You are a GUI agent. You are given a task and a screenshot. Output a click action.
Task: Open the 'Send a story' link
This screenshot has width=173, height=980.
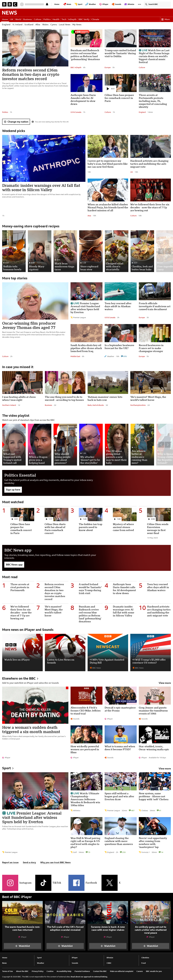[x=29, y=862]
